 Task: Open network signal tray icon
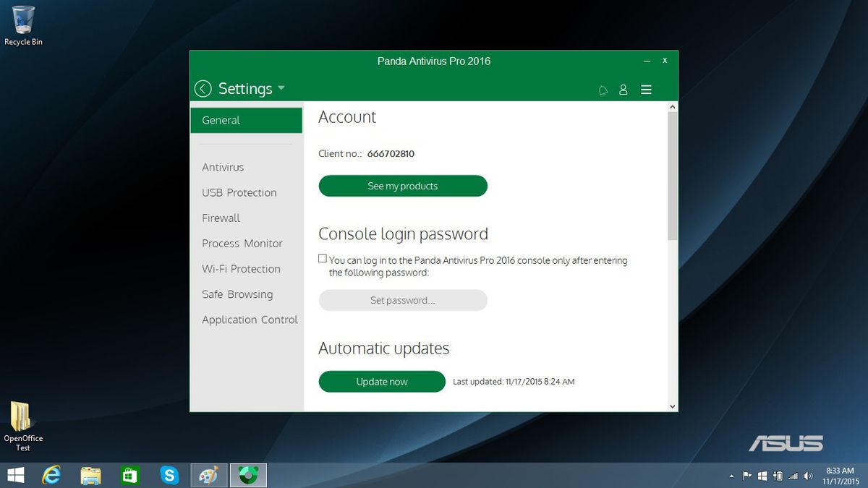(793, 476)
